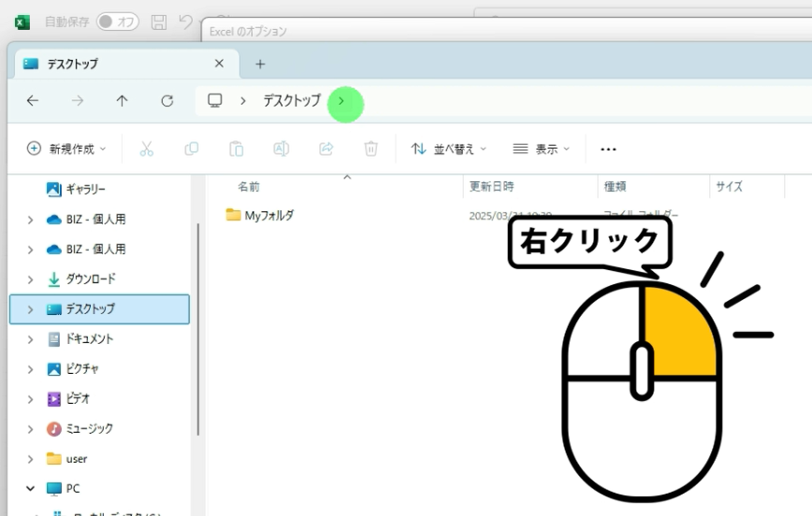Open ギャラリー in the navigation pane

point(76,190)
